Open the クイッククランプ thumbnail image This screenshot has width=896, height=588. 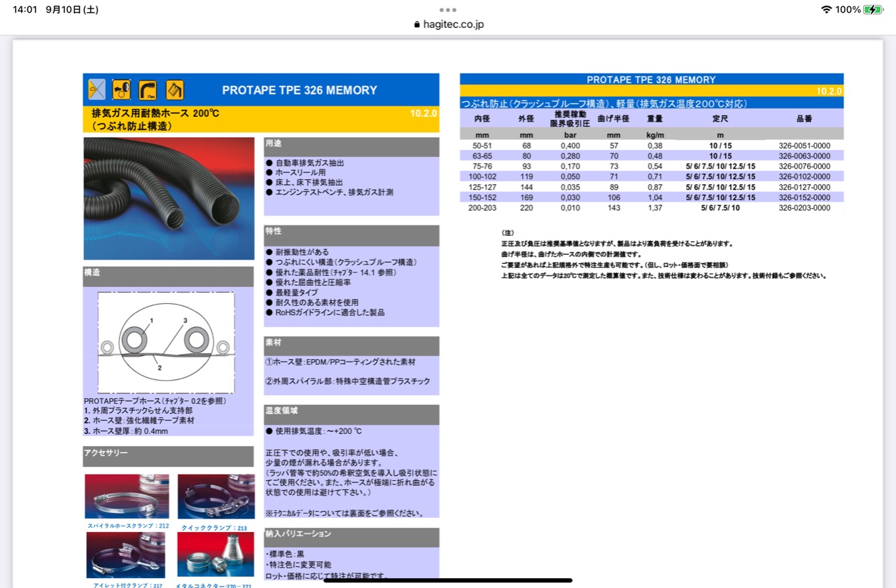pyautogui.click(x=216, y=497)
